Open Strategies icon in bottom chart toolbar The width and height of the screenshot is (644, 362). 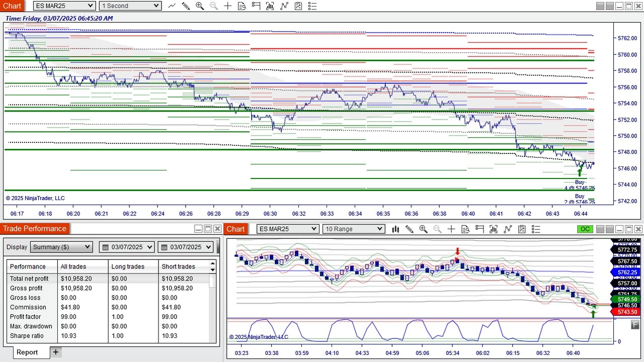click(x=522, y=229)
